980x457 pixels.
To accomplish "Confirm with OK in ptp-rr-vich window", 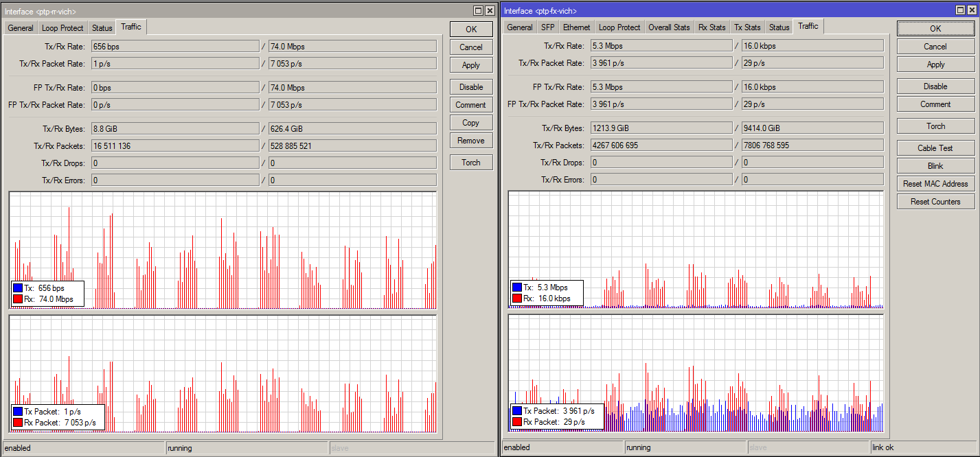I will tap(471, 30).
